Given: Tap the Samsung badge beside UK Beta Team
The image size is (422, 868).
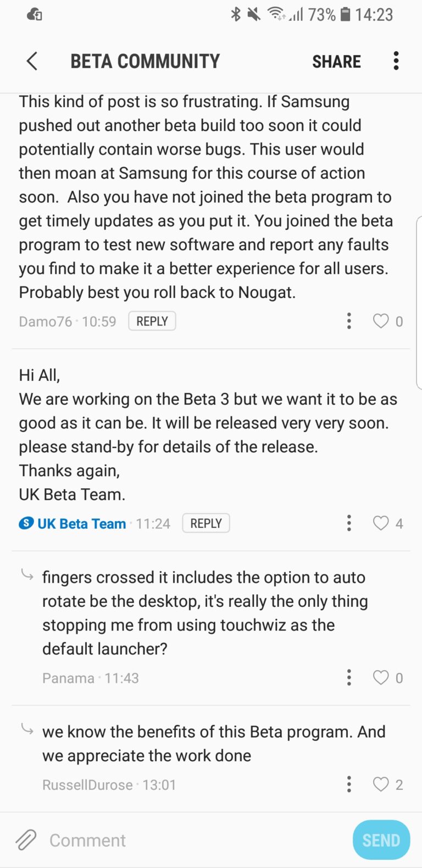Looking at the screenshot, I should tap(26, 523).
